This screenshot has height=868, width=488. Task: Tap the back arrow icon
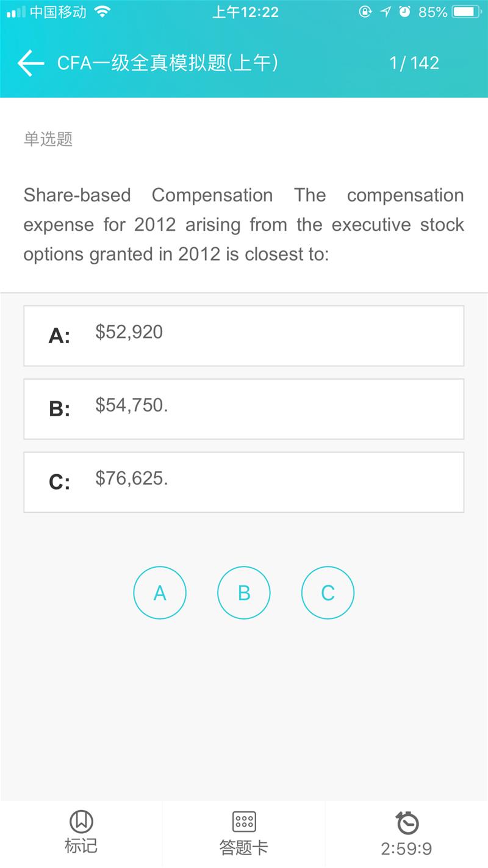tap(30, 63)
